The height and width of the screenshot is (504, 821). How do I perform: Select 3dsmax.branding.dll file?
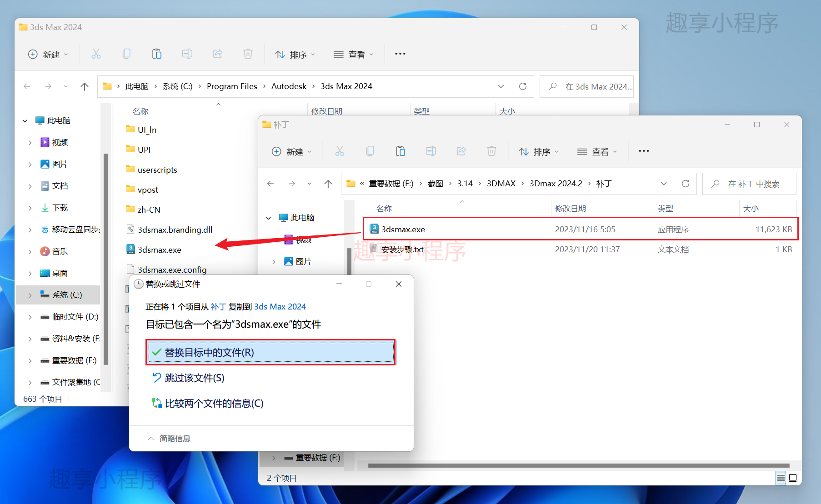pos(175,230)
